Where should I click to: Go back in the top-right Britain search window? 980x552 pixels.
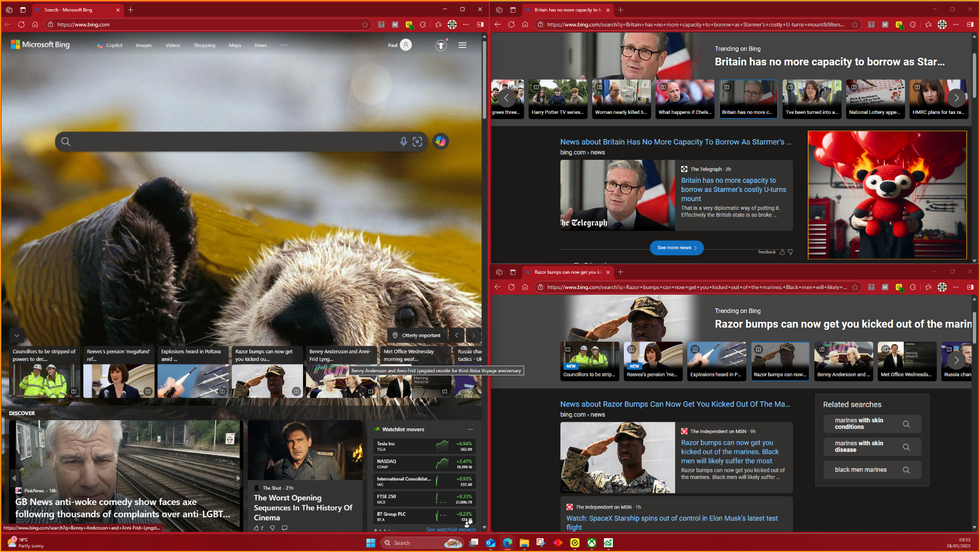498,25
